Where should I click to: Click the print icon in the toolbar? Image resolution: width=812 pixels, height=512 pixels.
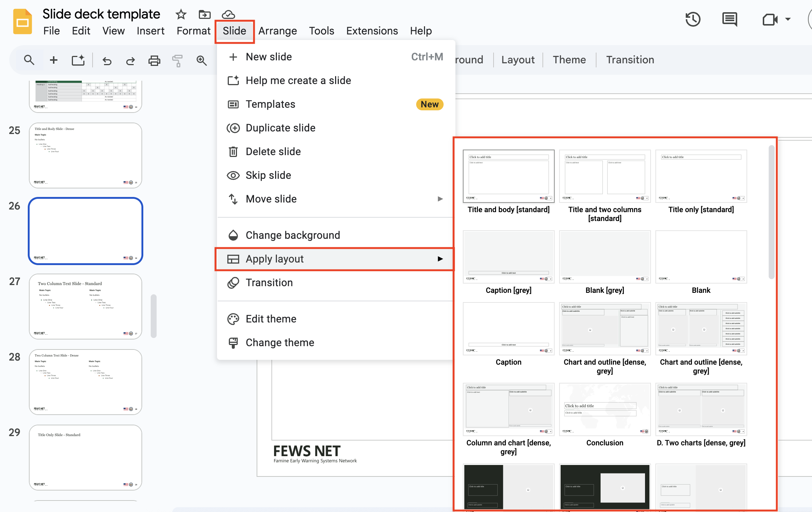[154, 60]
